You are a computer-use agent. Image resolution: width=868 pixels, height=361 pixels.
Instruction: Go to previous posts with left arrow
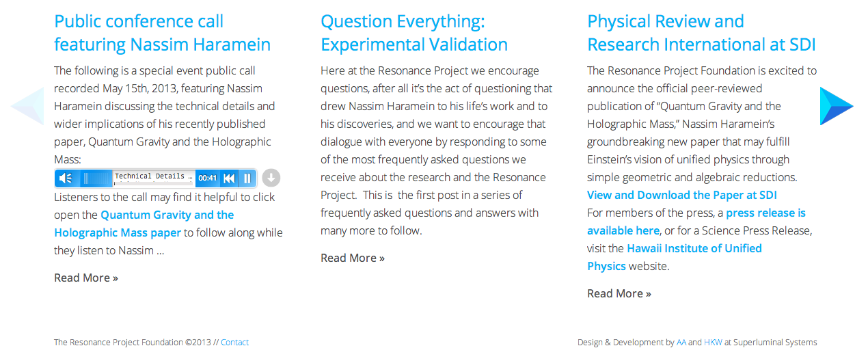click(27, 106)
